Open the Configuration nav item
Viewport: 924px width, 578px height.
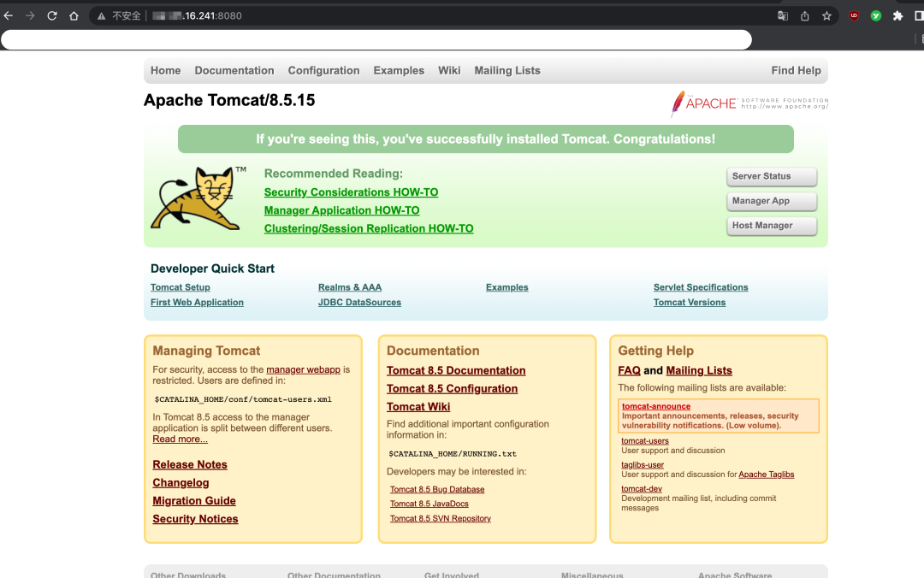click(323, 71)
